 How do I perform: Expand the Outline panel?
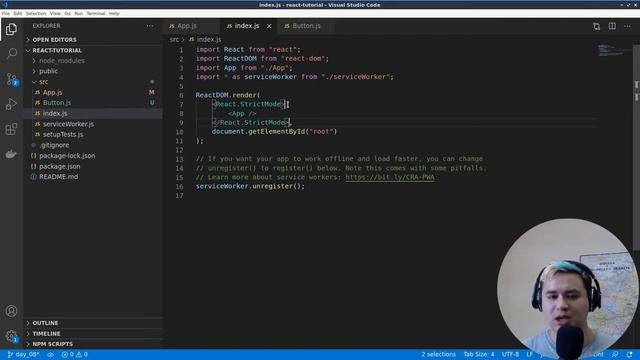pyautogui.click(x=93, y=323)
